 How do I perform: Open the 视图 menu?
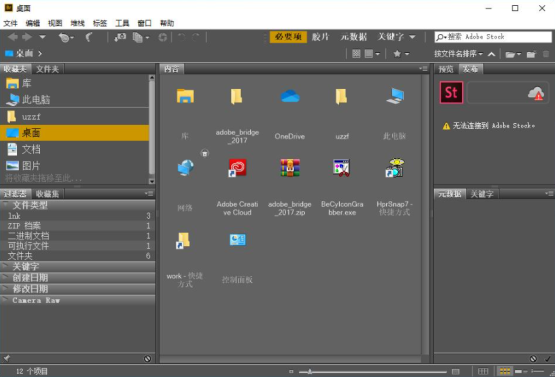55,23
